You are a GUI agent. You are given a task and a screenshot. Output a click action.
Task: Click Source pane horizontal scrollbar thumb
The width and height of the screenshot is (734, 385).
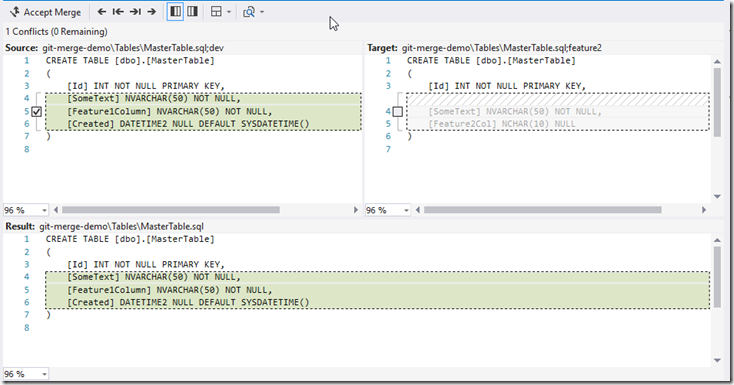tap(171, 210)
